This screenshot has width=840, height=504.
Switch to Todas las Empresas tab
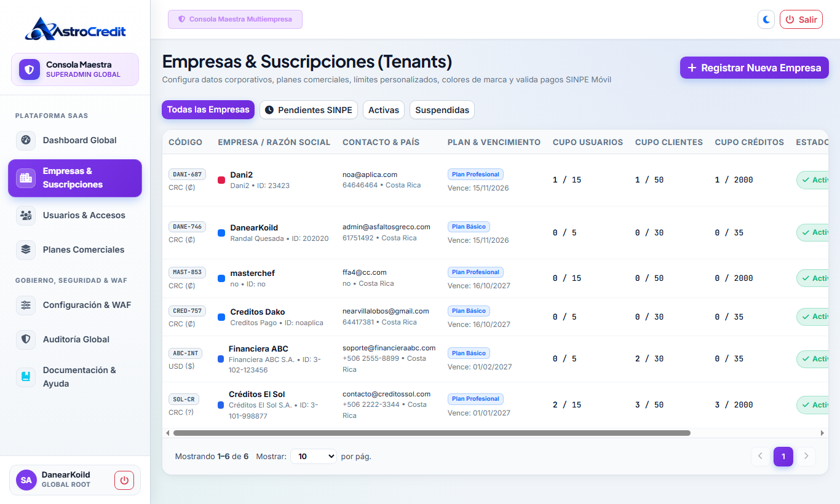pos(208,110)
